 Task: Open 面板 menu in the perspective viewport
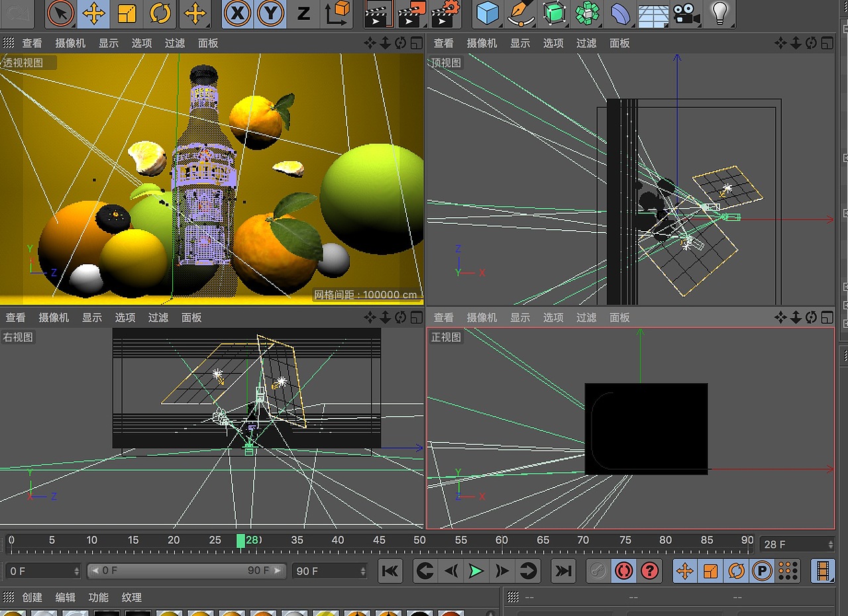(208, 43)
